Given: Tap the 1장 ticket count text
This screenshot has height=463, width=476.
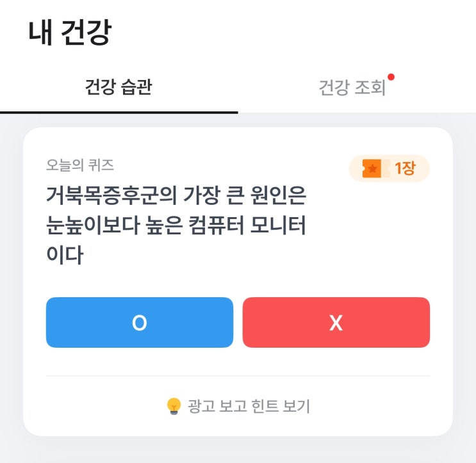Looking at the screenshot, I should pyautogui.click(x=405, y=168).
